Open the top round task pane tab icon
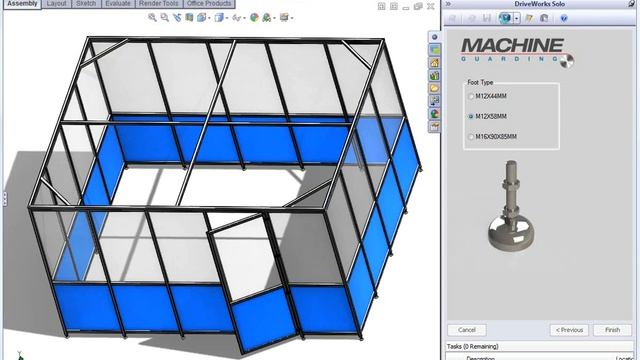Screen dimensions: 640x360 pos(434,37)
